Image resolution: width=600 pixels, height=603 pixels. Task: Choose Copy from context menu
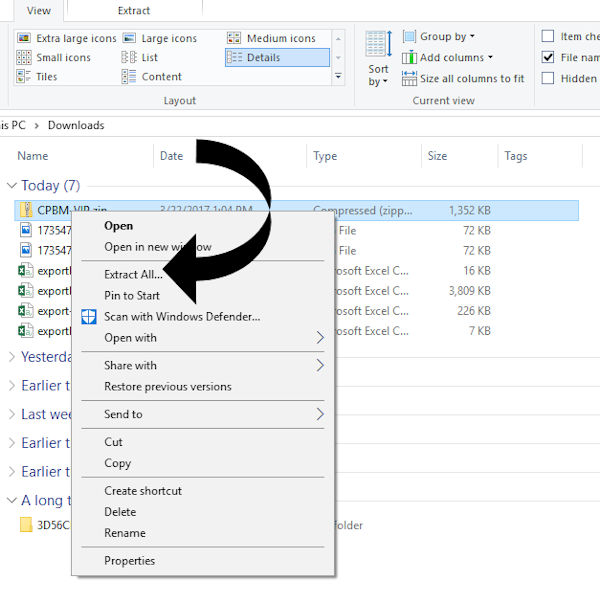(203, 463)
